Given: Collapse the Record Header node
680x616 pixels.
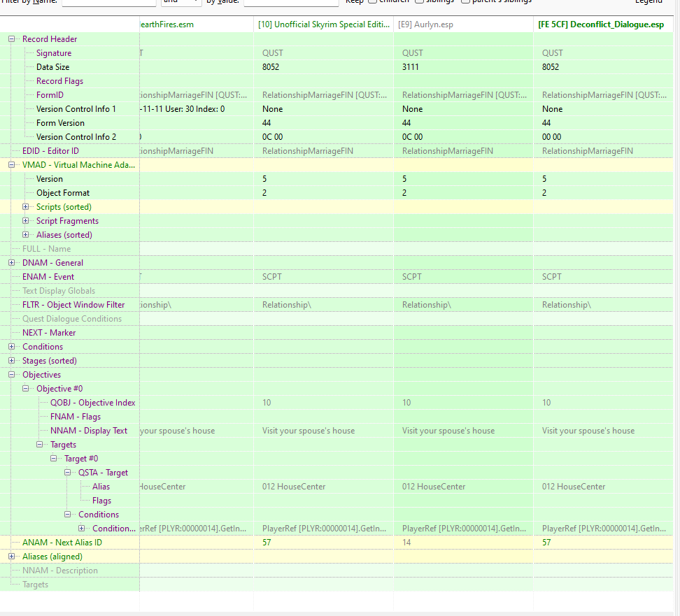Looking at the screenshot, I should [x=12, y=39].
